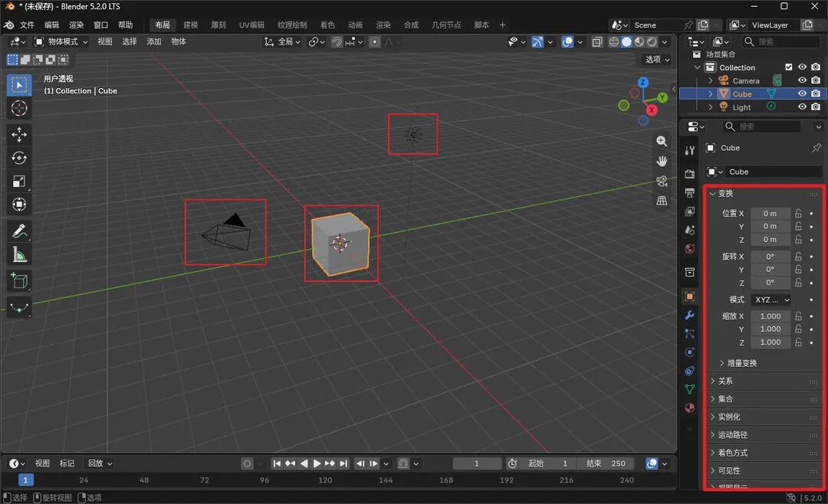The image size is (828, 504).
Task: Open the Object Mode dropdown
Action: (x=62, y=41)
